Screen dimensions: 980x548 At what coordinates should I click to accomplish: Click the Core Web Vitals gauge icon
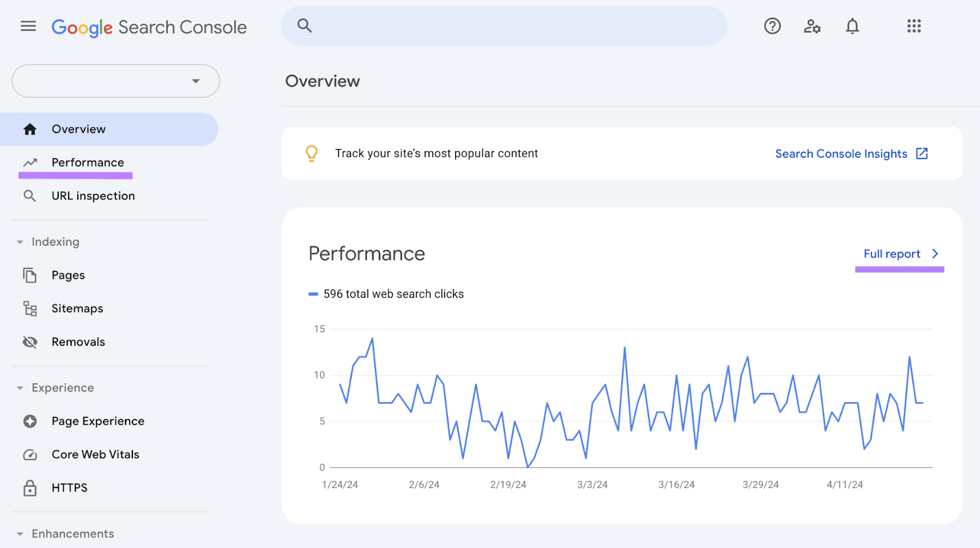[x=30, y=455]
